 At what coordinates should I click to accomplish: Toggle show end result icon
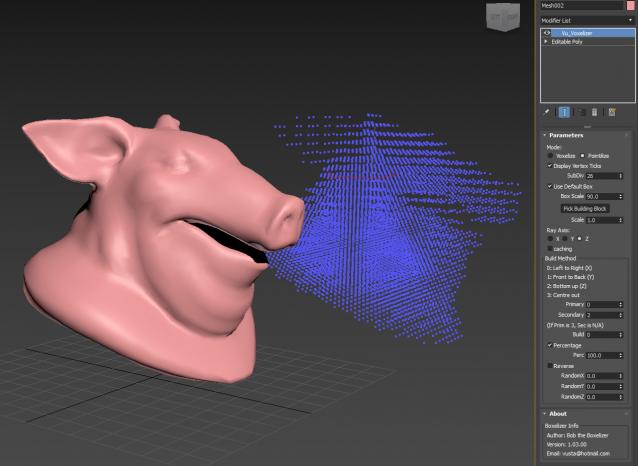coord(564,112)
